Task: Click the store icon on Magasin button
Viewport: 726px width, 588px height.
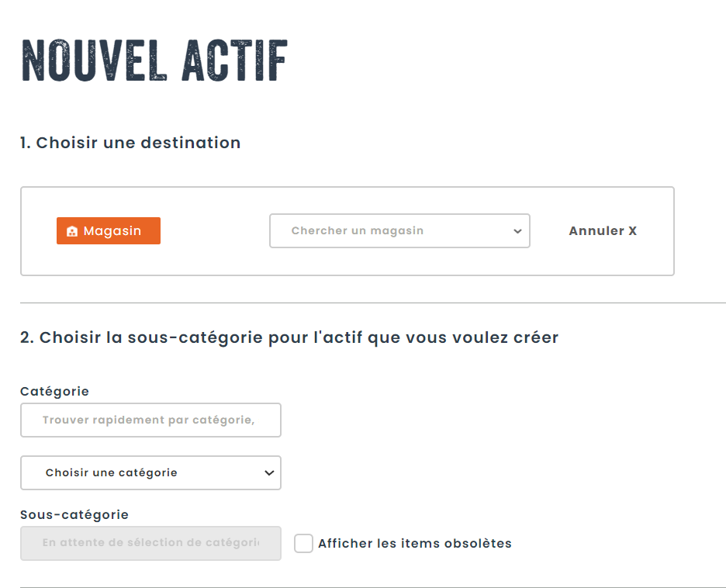Action: (x=72, y=231)
